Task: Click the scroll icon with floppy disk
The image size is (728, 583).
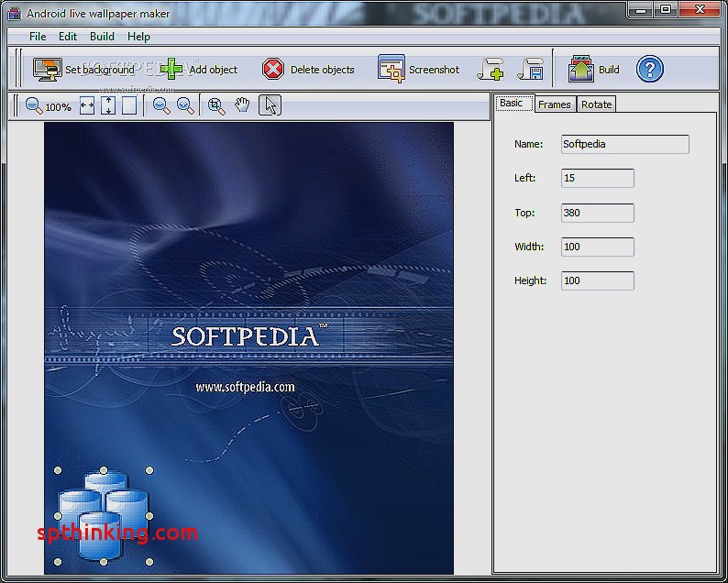Action: click(530, 70)
